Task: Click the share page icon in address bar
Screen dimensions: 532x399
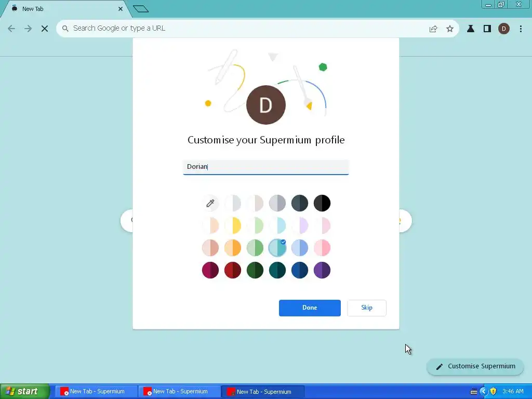Action: coord(433,29)
